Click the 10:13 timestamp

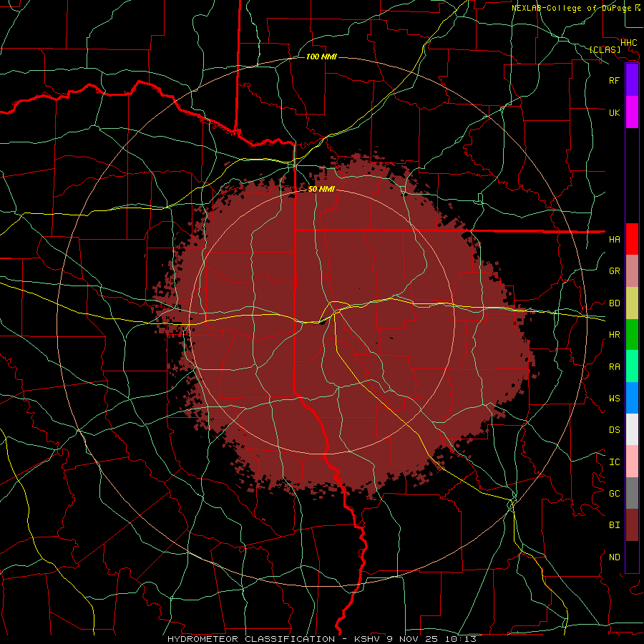[460, 639]
